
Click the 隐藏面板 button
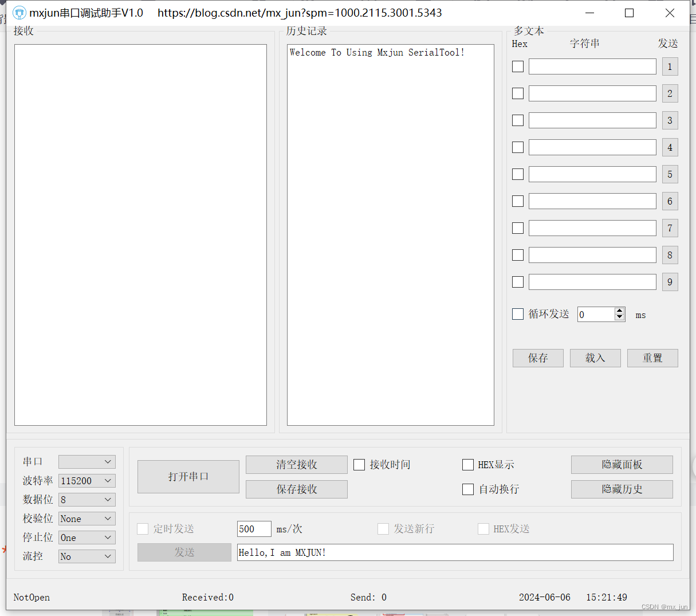[x=622, y=465]
